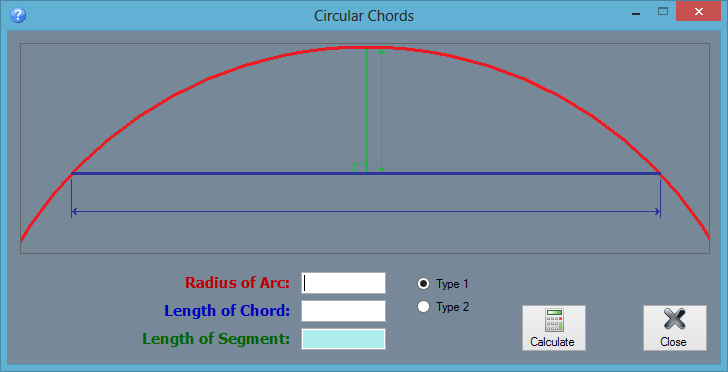Click the "Length of Chord:" label
This screenshot has height=372, width=728.
(227, 311)
